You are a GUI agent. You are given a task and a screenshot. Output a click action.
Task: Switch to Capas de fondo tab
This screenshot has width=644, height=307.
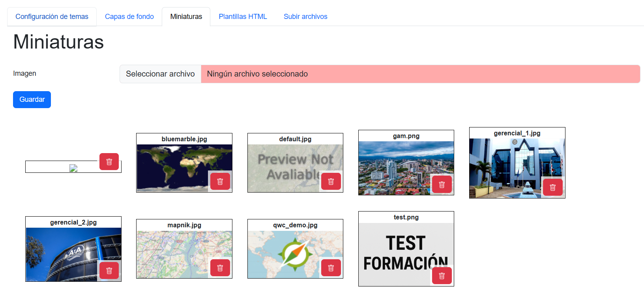129,17
